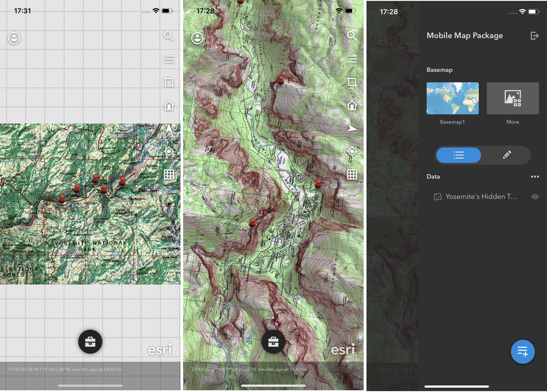Tap the toolbox button on the middle map
Viewport: 547px width, 392px height.
click(273, 341)
